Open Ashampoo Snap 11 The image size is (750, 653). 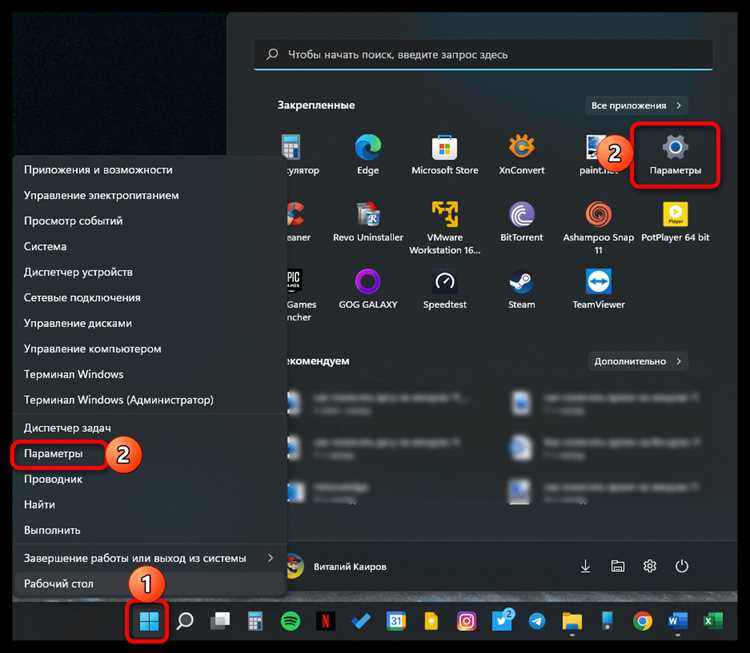coord(598,227)
